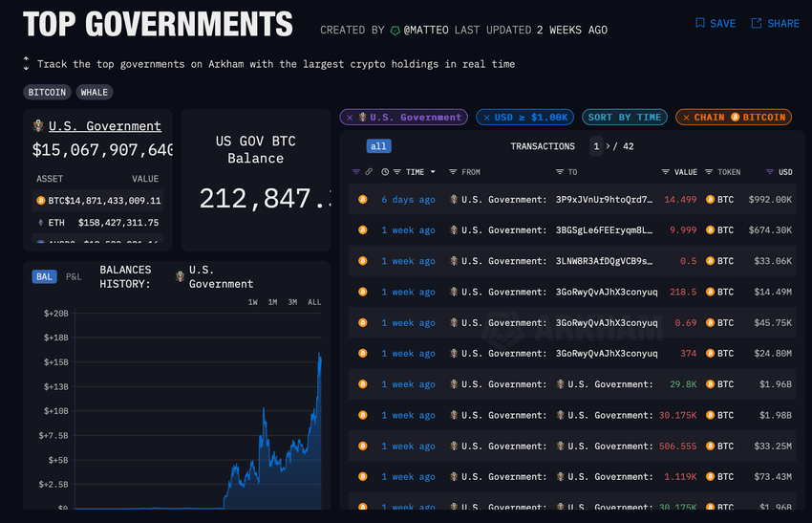Expand the dashboard description collapse arrows

point(27,64)
